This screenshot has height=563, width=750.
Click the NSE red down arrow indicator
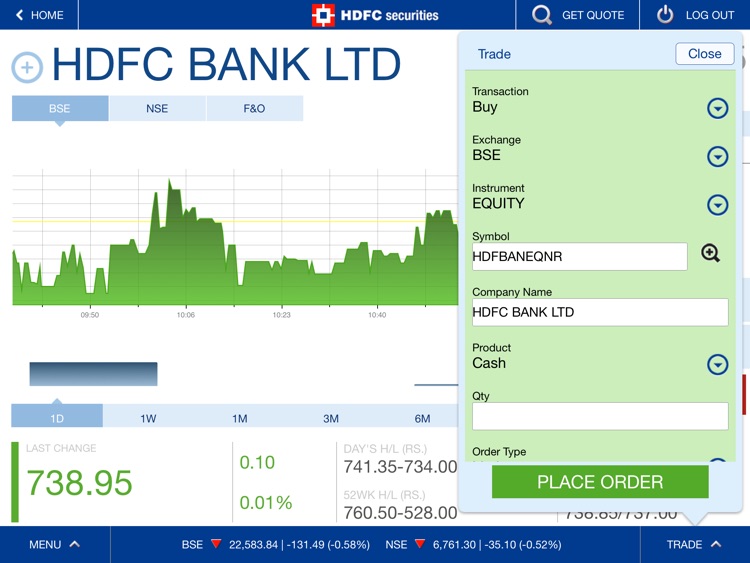point(420,544)
